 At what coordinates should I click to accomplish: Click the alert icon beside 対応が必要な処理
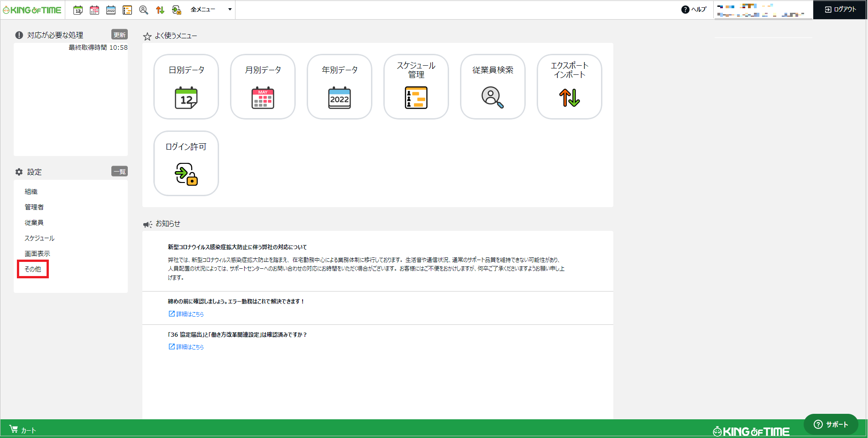click(x=19, y=35)
